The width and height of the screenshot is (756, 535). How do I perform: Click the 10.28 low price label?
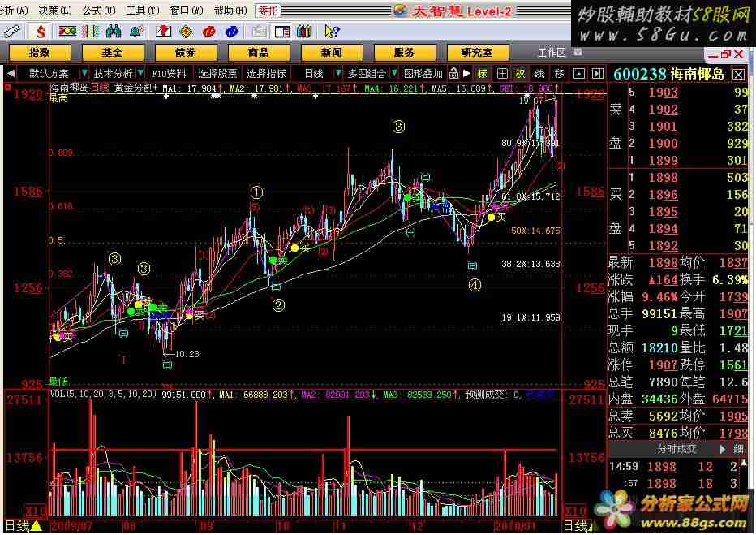pos(187,354)
